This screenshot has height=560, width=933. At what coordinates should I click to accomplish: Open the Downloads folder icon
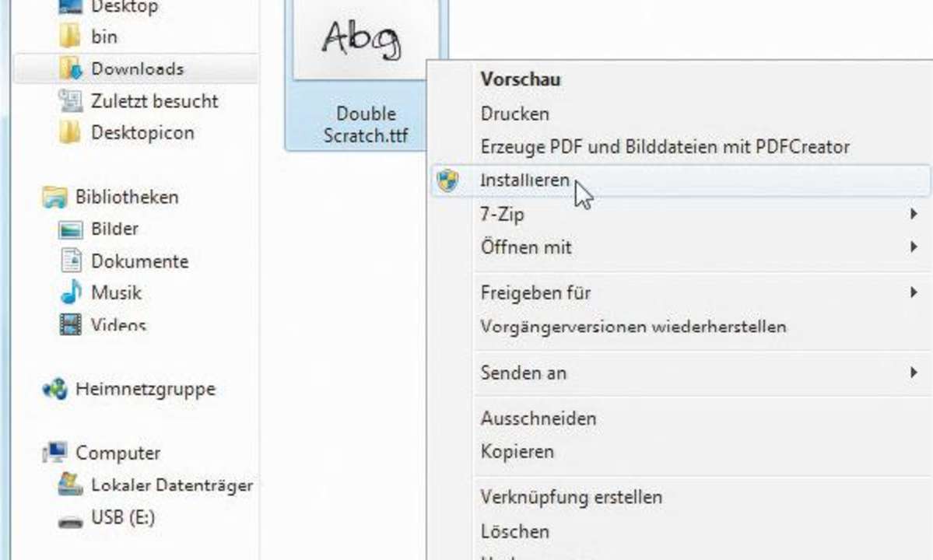pyautogui.click(x=71, y=68)
